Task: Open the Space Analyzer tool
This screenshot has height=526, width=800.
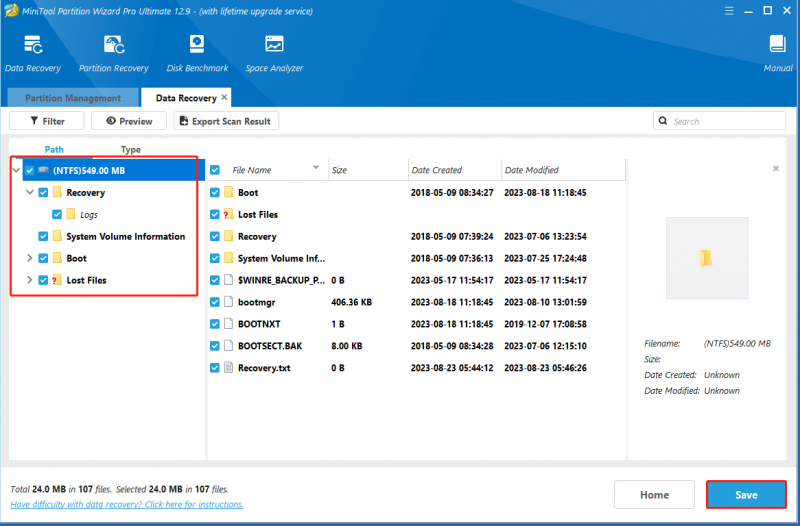Action: point(274,45)
